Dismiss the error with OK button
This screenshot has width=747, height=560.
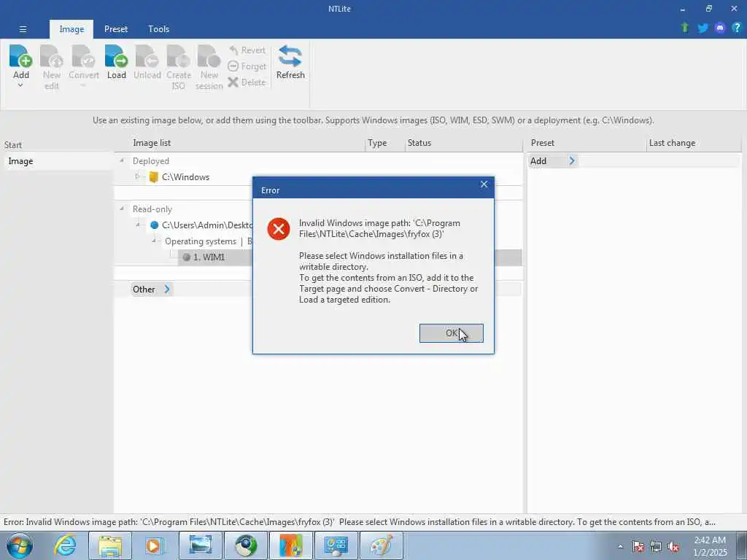tap(451, 332)
